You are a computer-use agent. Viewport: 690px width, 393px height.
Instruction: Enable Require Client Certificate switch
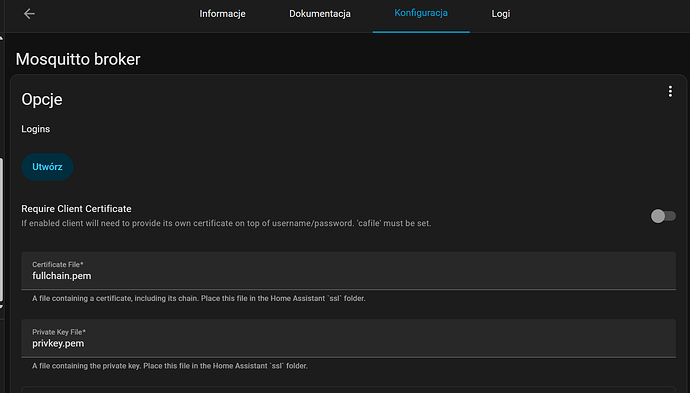pos(663,216)
